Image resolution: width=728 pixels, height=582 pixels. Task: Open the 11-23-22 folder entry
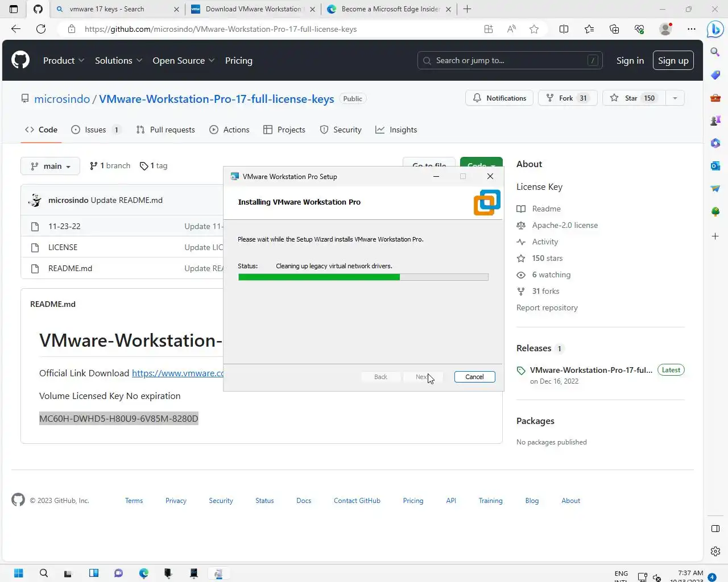64,226
